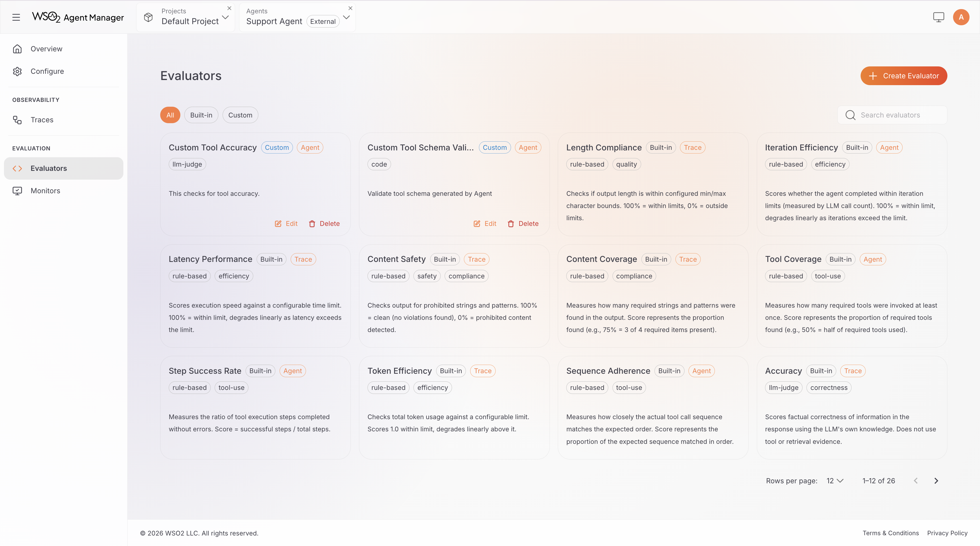Edit the Custom Tool Accuracy evaluator

pos(286,224)
